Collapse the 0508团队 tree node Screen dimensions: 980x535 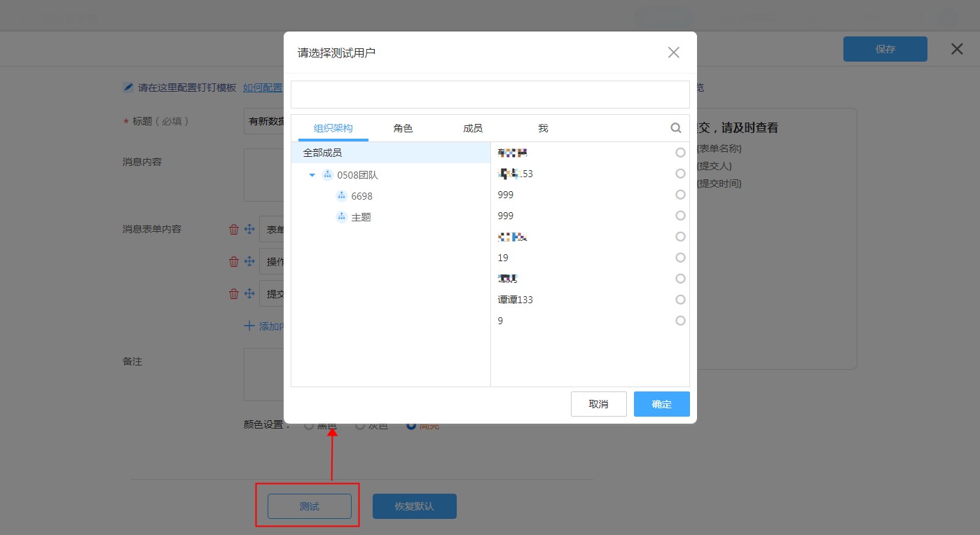[312, 175]
